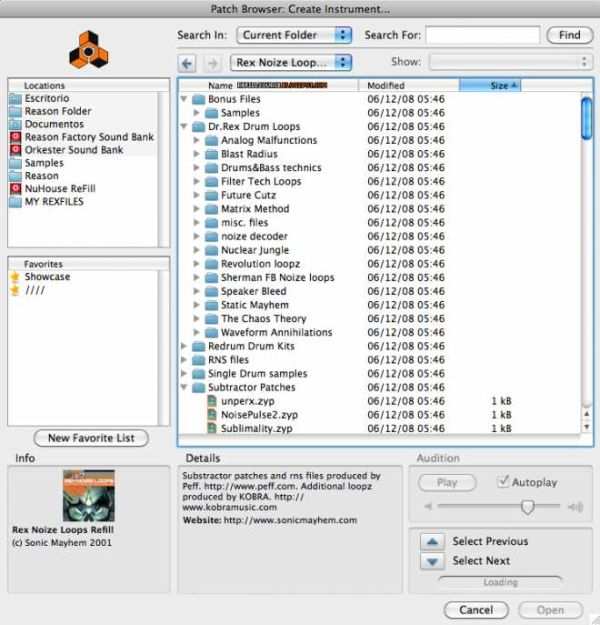Toggle the Autoplay checkbox
Viewport: 600px width, 625px height.
point(503,482)
